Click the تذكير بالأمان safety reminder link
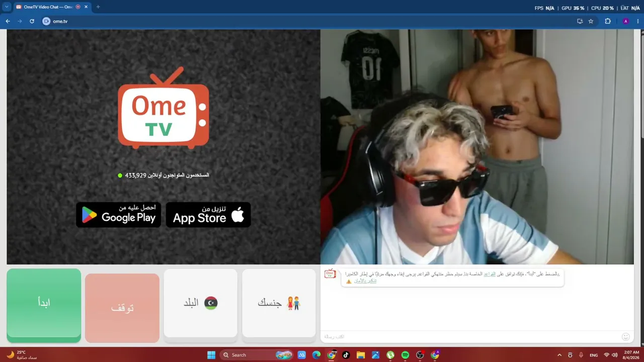Screen dimensions: 644x362 coord(365,281)
